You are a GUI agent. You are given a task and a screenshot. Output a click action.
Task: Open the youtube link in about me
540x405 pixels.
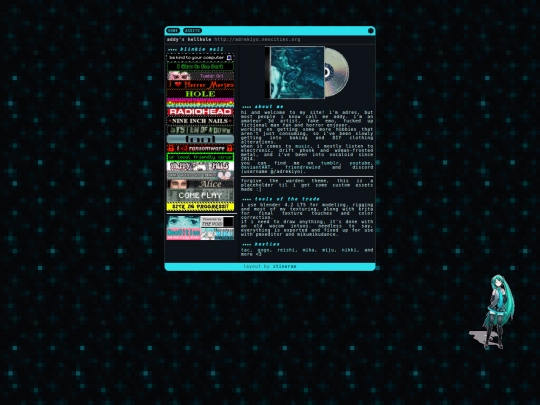point(361,163)
